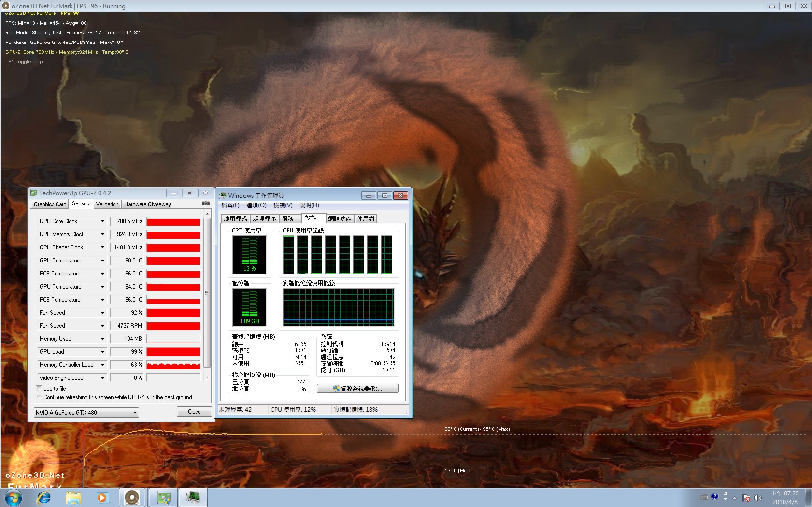This screenshot has width=812, height=507.
Task: Open the Windows Start menu orb
Action: 13,497
